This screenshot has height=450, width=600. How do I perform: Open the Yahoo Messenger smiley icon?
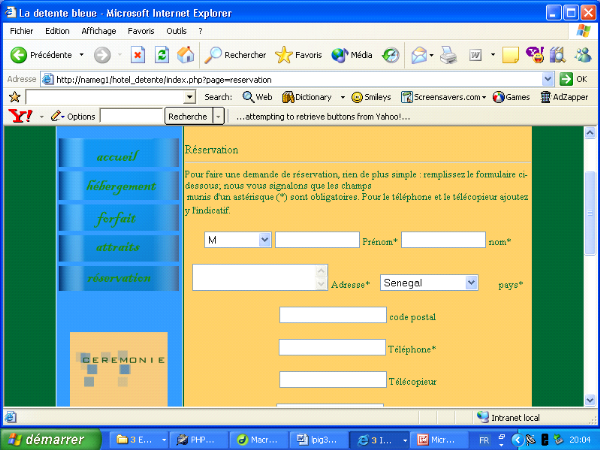coord(535,55)
